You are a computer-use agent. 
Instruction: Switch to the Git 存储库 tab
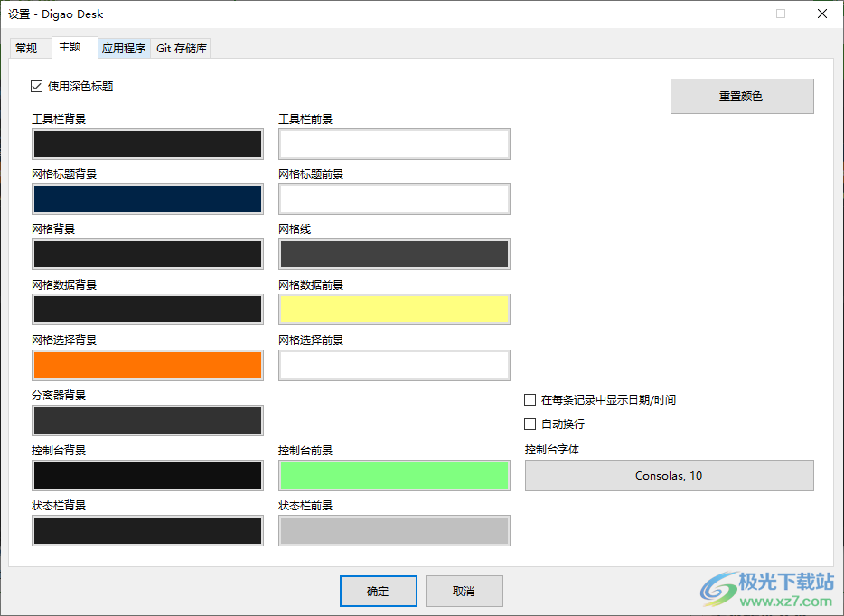tap(181, 48)
